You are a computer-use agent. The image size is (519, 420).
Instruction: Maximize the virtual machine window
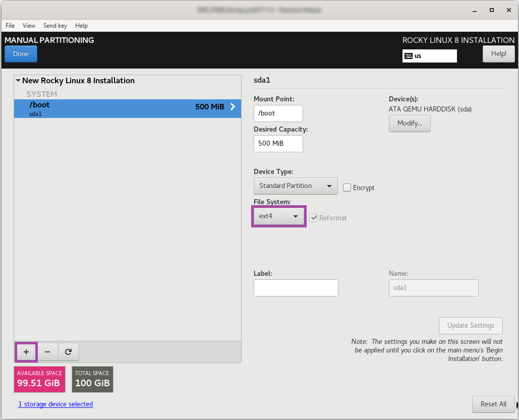click(x=492, y=10)
